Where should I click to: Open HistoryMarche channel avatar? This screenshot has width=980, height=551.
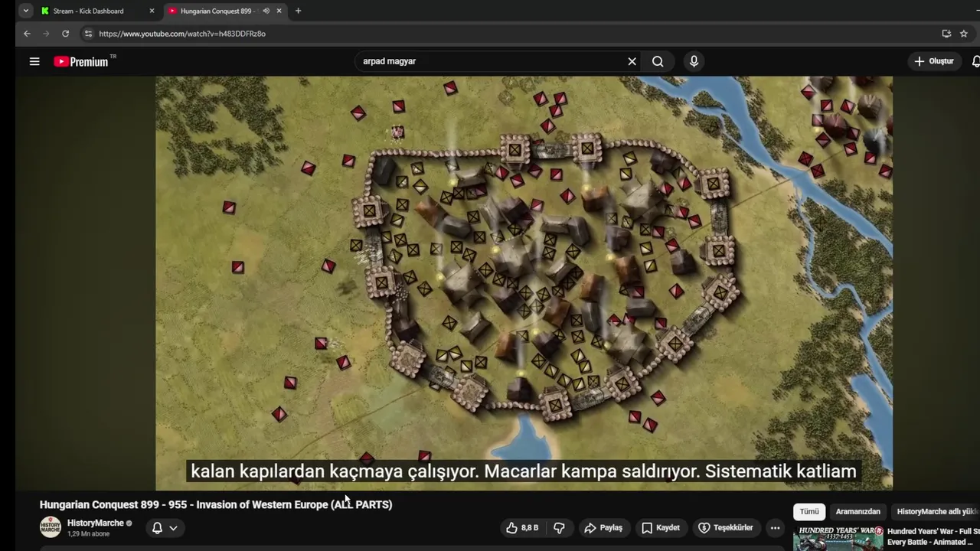(51, 527)
